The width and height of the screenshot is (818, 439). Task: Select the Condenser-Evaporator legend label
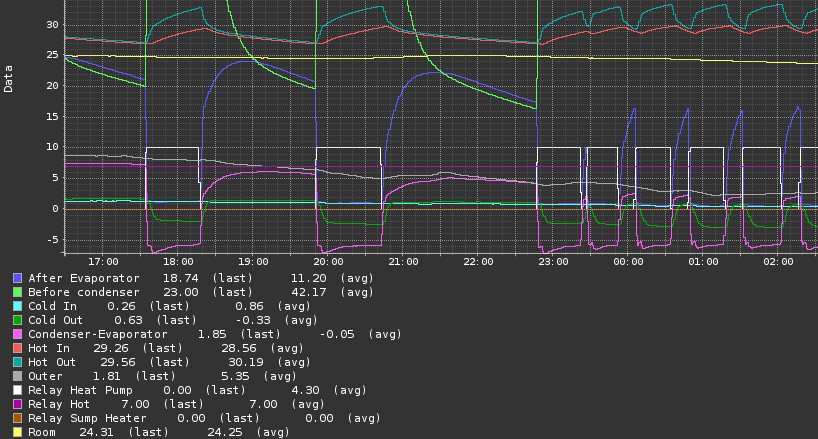[98, 334]
